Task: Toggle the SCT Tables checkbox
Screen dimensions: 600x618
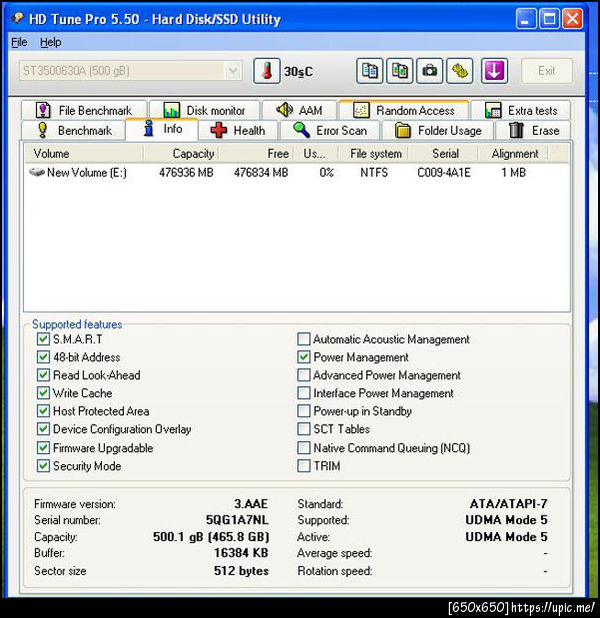Action: point(304,429)
